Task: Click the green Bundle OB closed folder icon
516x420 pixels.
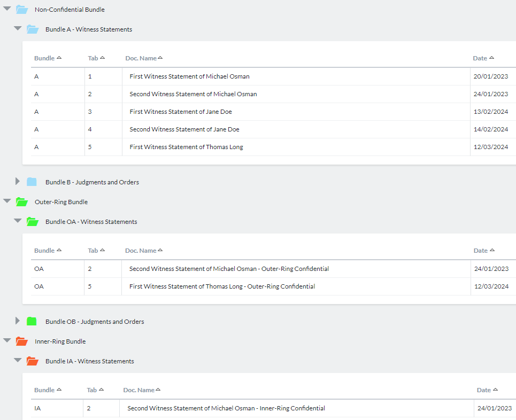Action: pyautogui.click(x=32, y=321)
